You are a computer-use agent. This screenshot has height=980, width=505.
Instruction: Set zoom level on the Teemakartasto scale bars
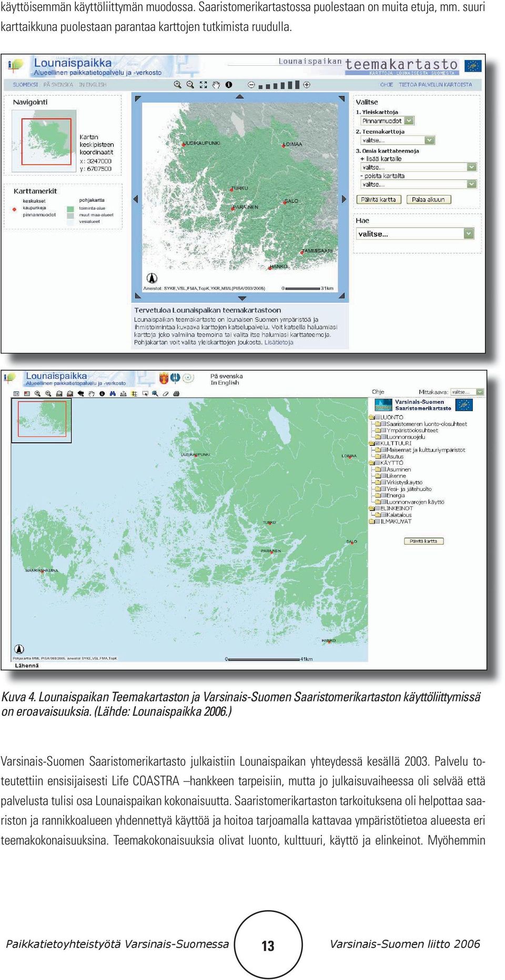pos(279,85)
